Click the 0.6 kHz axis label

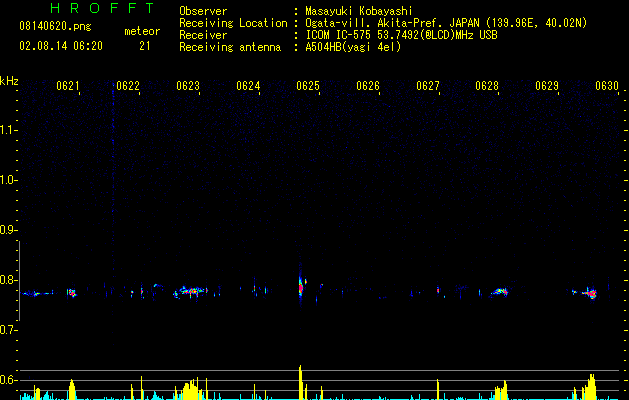pos(8,380)
